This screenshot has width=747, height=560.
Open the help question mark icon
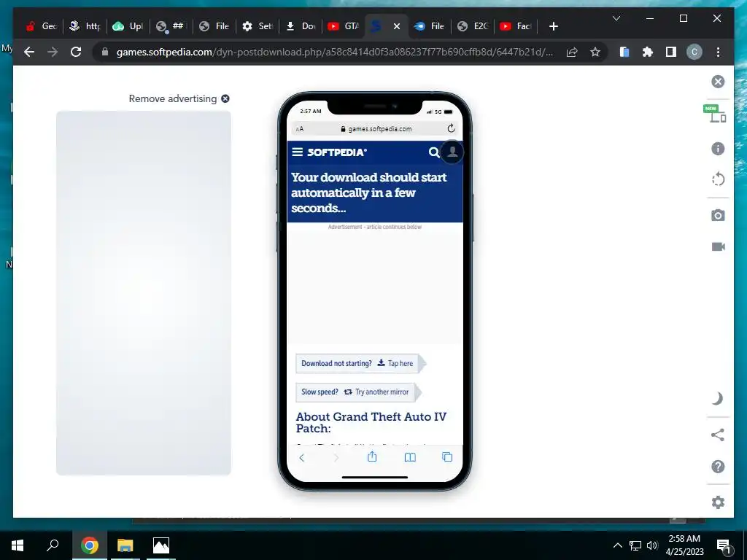tap(718, 466)
